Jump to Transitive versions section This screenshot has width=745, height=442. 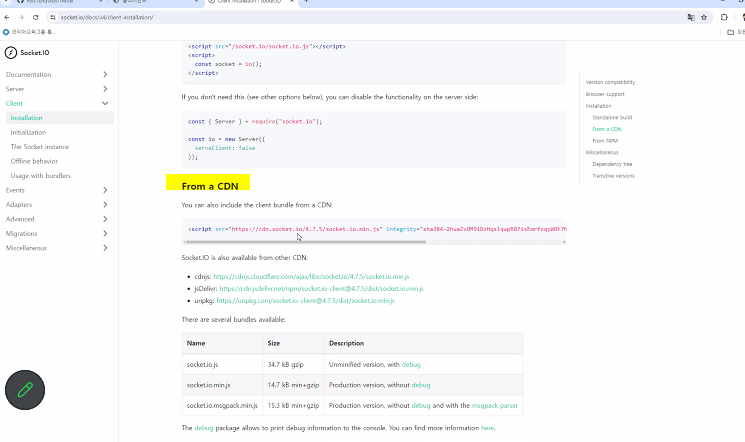(x=613, y=176)
